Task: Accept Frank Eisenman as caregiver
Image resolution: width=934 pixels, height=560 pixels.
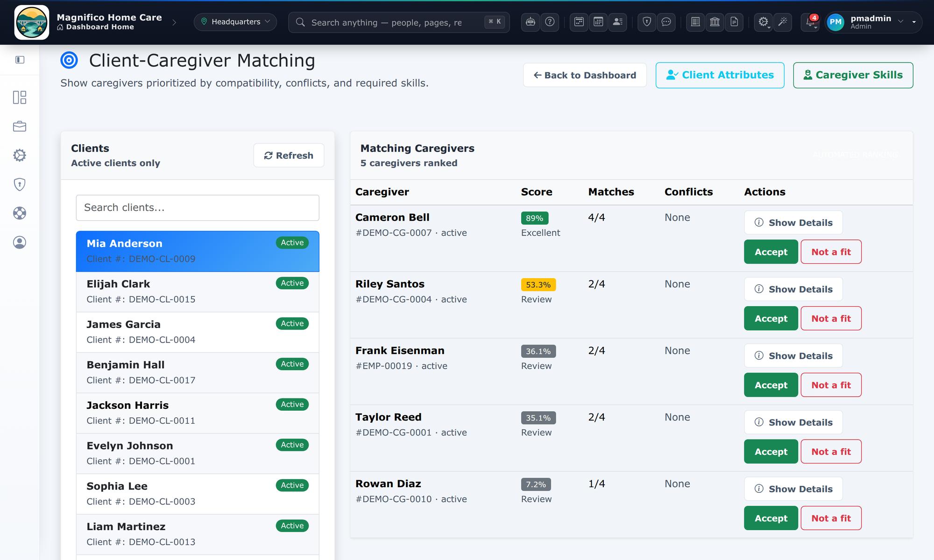Action: 771,385
